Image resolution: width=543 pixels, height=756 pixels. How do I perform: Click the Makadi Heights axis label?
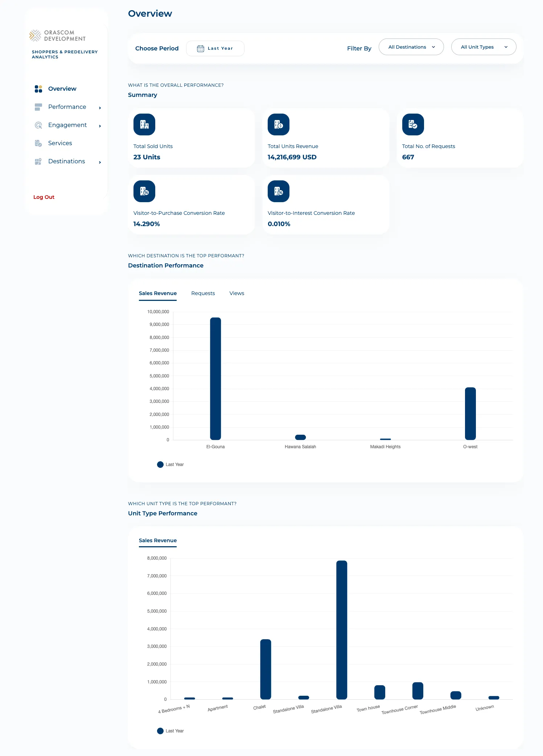[x=385, y=447]
